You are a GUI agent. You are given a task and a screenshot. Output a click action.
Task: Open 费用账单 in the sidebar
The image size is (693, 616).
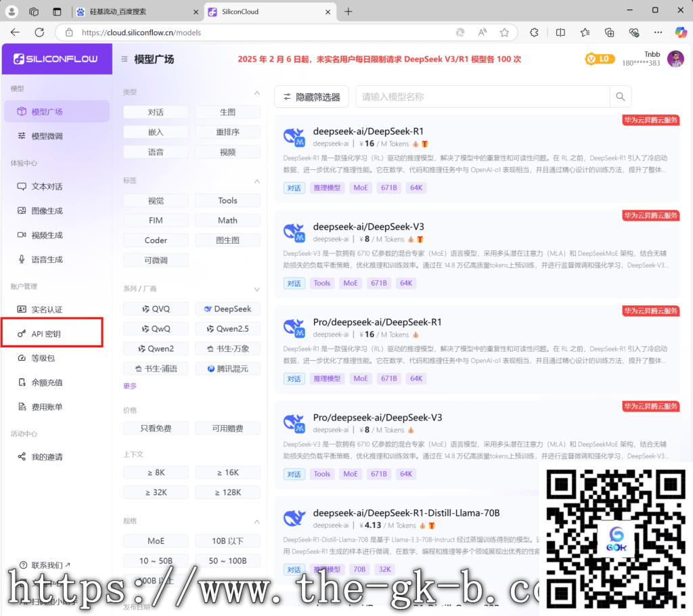[x=57, y=406]
